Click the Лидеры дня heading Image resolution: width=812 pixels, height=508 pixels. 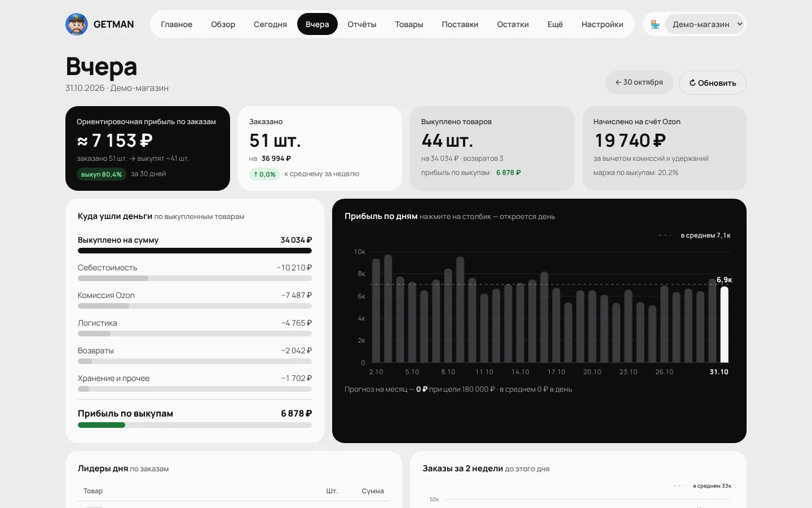point(103,468)
